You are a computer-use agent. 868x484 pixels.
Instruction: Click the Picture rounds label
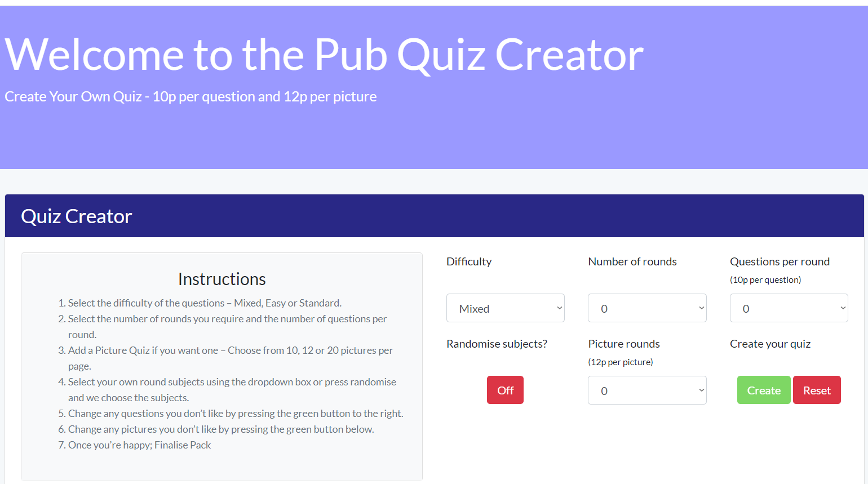click(623, 344)
